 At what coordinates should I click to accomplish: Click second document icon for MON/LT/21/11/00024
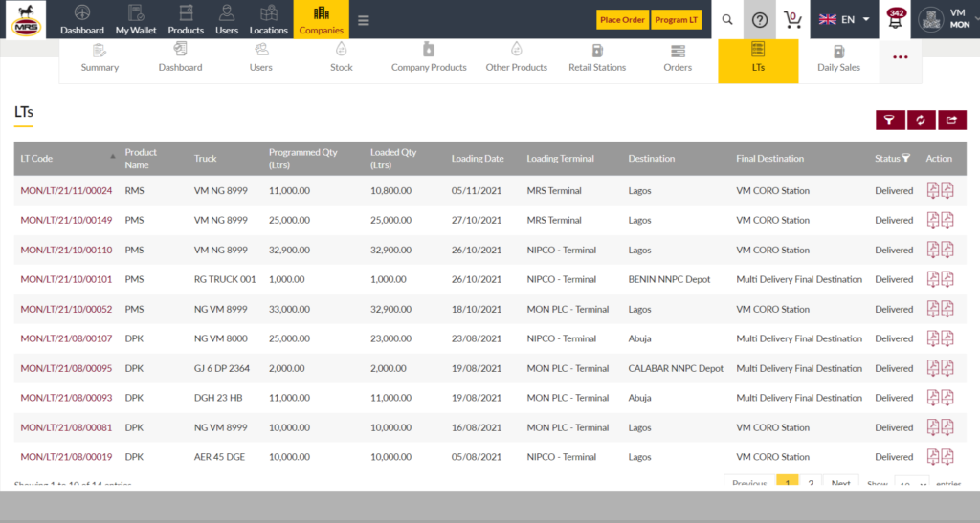[x=947, y=190]
